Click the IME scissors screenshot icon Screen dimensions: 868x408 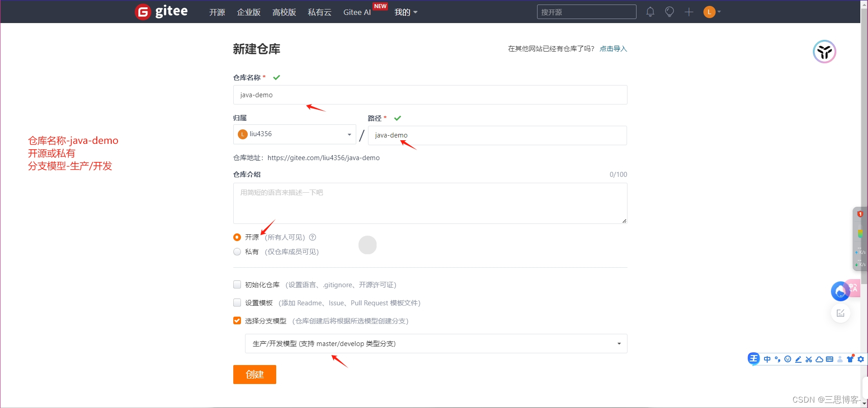(x=809, y=359)
